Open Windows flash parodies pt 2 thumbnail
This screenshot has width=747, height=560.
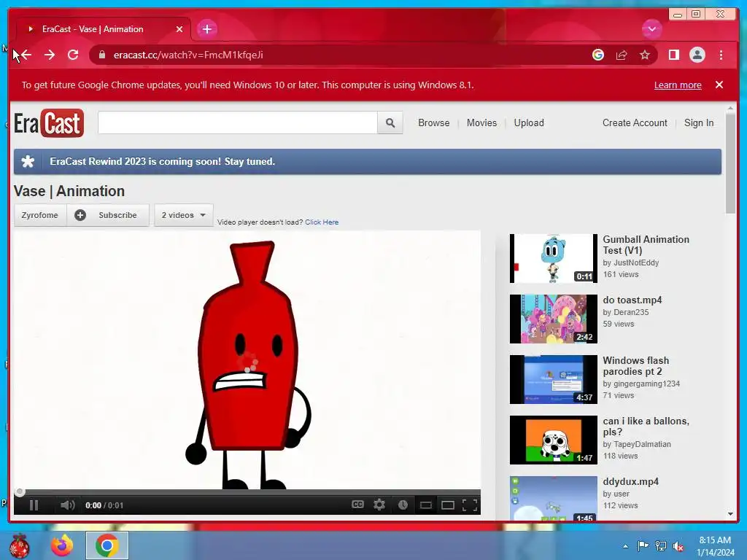coord(554,379)
